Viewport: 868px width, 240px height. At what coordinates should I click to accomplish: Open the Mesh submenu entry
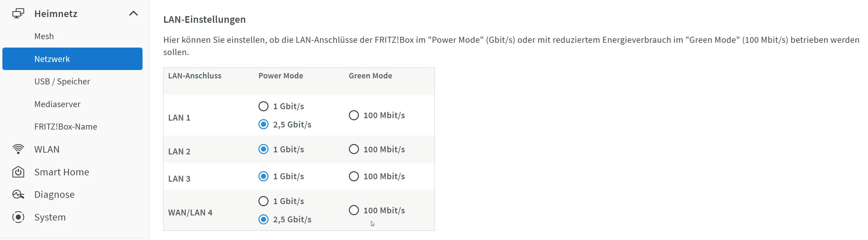44,36
